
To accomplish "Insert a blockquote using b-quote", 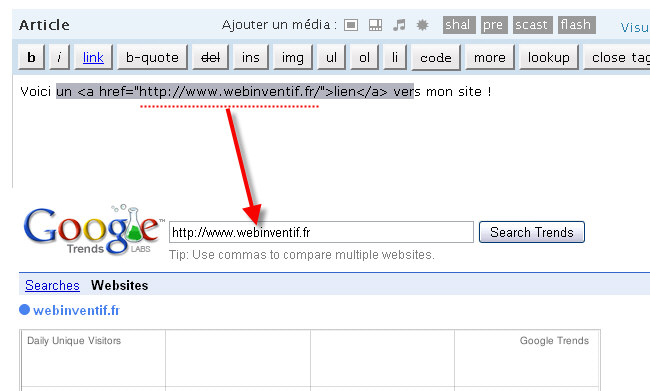I will click(x=152, y=57).
